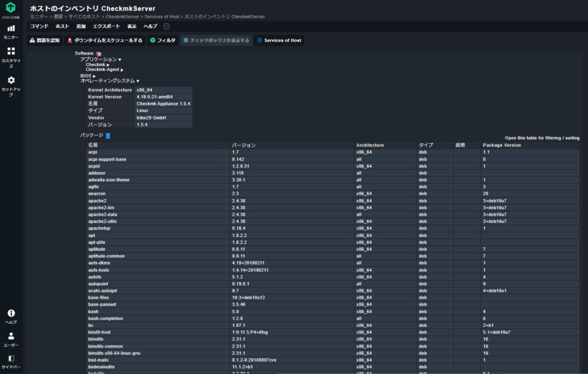The width and height of the screenshot is (588, 374).
Task: Open the Customize grid icon
Action: click(x=11, y=51)
